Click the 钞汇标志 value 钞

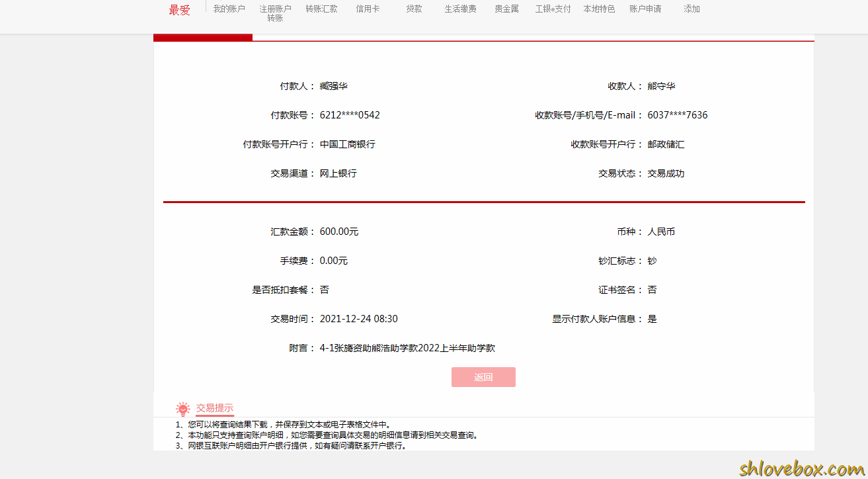pos(652,261)
